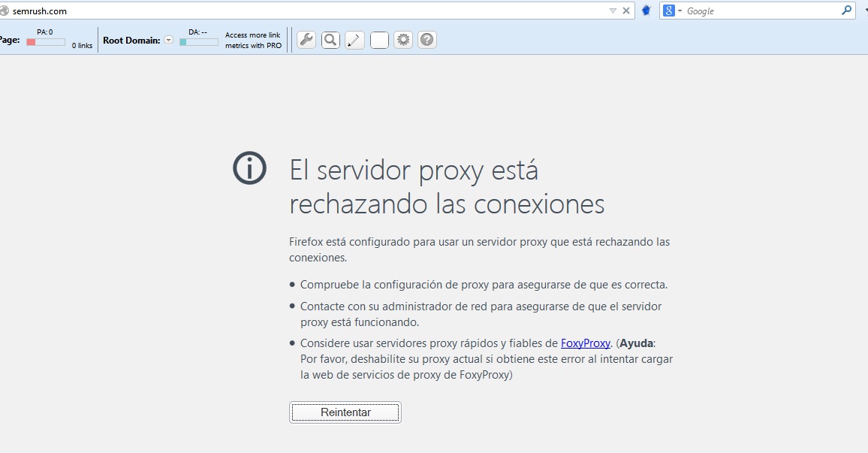Open MozBar settings gear icon
The width and height of the screenshot is (868, 453).
[x=403, y=40]
